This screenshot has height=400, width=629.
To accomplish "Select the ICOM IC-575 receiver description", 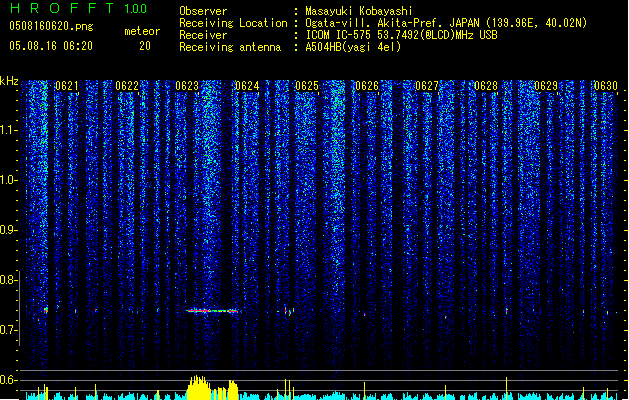I will pyautogui.click(x=401, y=35).
